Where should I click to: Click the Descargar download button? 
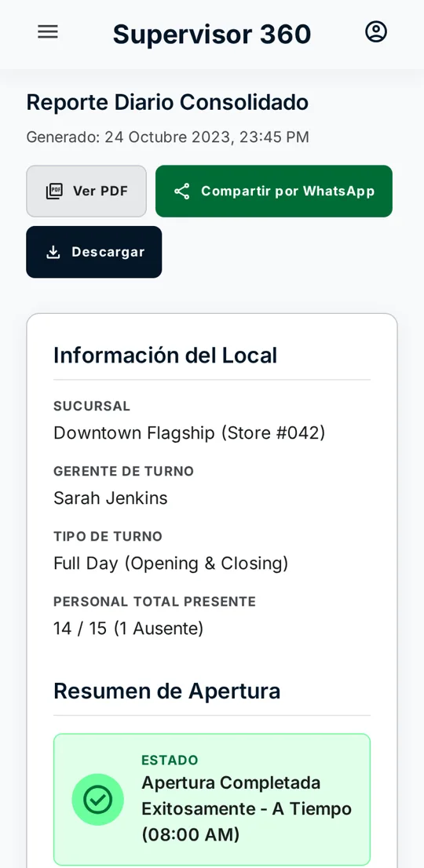pyautogui.click(x=94, y=252)
